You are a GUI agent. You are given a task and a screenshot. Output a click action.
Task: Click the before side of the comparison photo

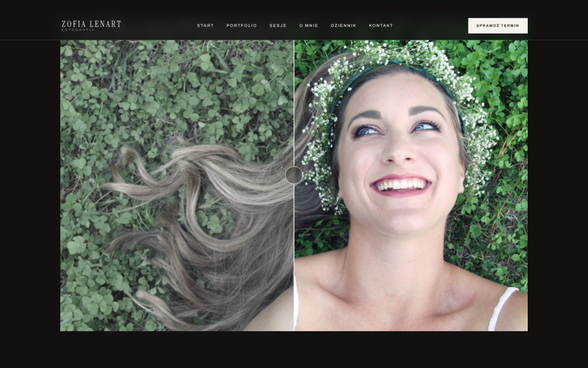coord(177,185)
